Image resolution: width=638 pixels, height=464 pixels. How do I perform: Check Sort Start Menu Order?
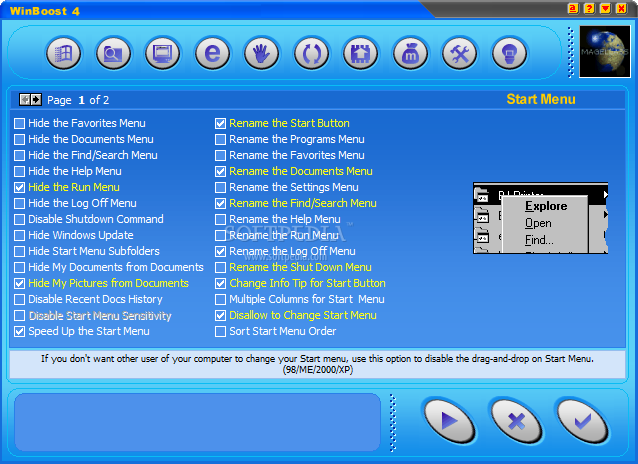tap(220, 331)
